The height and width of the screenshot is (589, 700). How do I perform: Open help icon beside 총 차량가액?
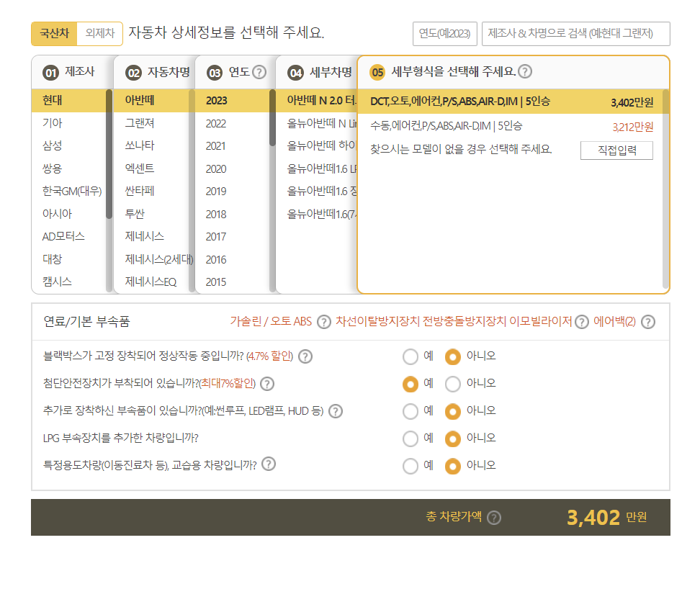pos(494,518)
